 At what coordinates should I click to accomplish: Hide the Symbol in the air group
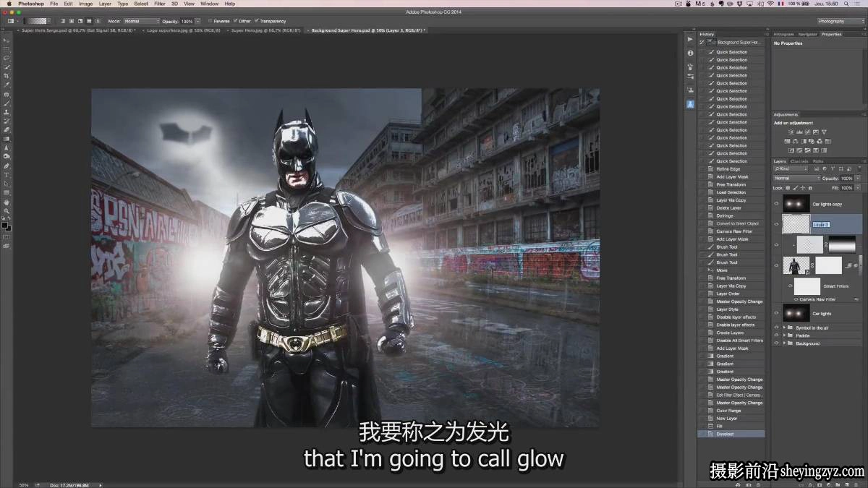(x=777, y=328)
